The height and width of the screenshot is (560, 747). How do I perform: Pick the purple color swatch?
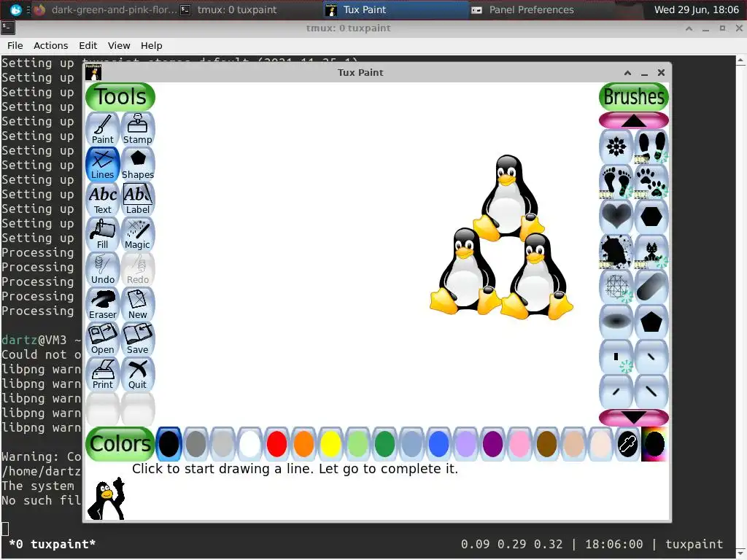[x=492, y=444]
